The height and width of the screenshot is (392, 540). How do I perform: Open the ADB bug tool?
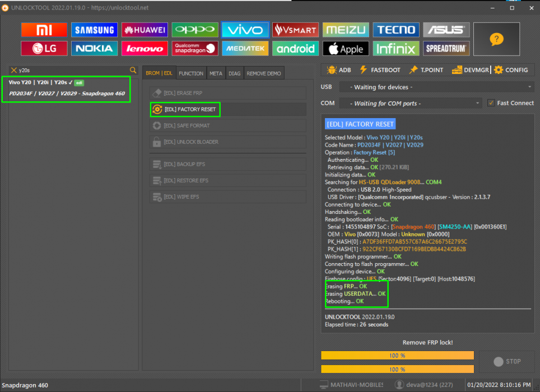339,70
